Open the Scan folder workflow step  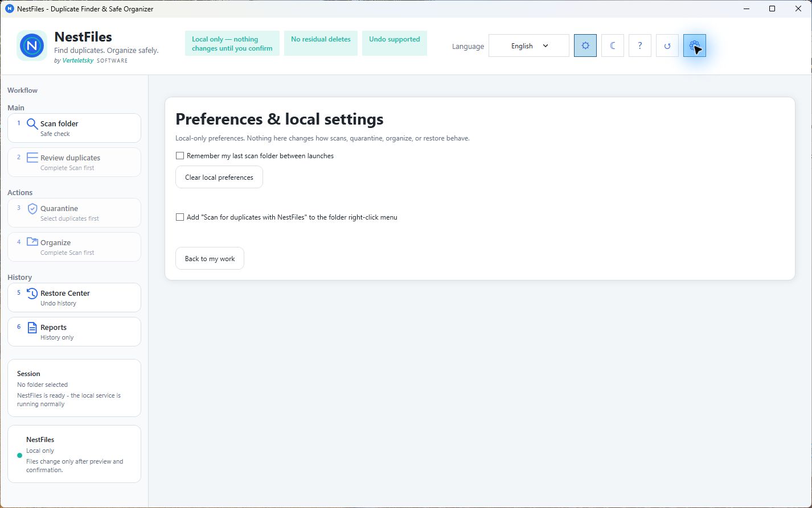pyautogui.click(x=74, y=128)
